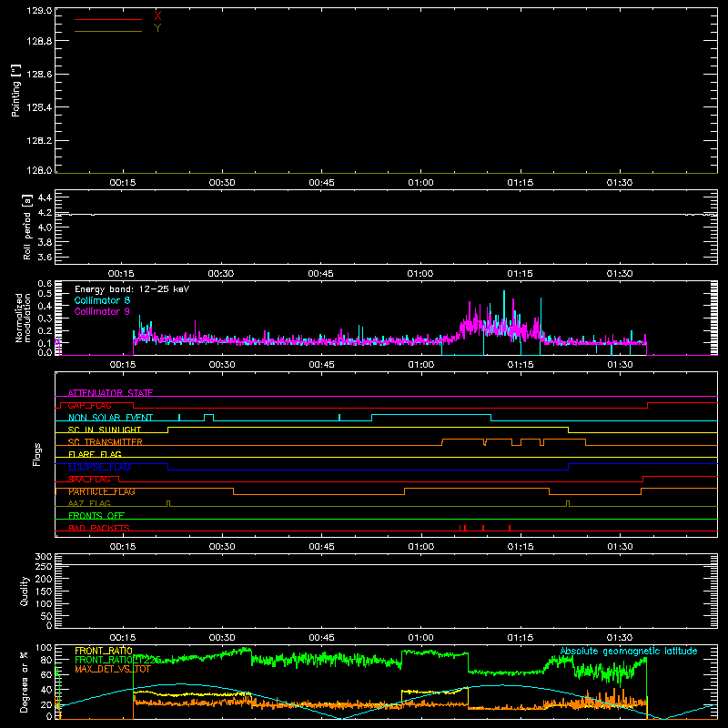The height and width of the screenshot is (728, 728).
Task: Click the orange MAX_DET_VS_TOT legend label
Action: (x=113, y=669)
